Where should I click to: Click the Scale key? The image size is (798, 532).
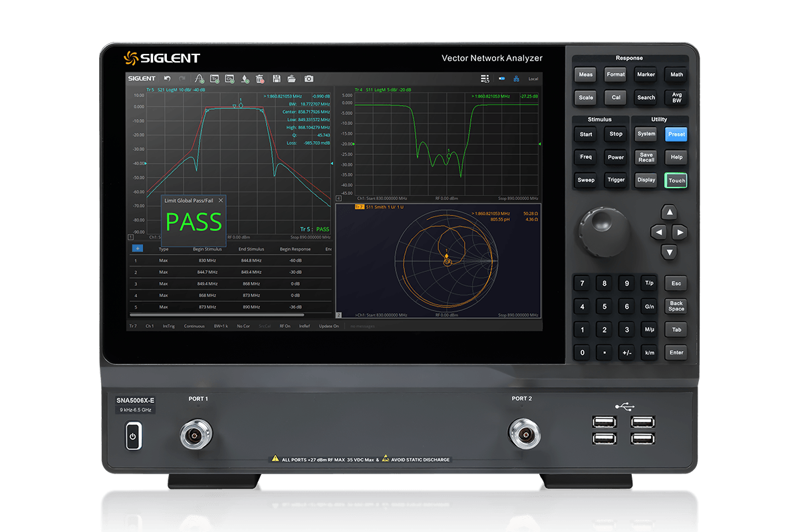[x=586, y=97]
